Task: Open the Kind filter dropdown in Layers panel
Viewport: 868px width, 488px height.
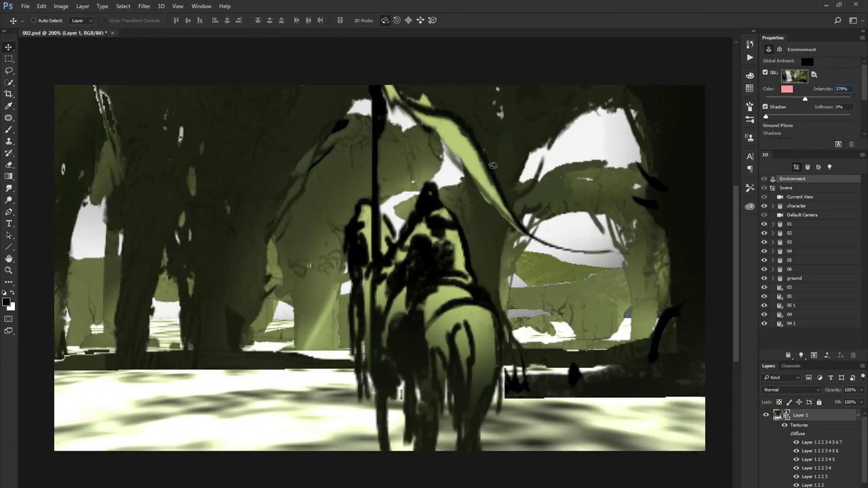Action: click(781, 378)
